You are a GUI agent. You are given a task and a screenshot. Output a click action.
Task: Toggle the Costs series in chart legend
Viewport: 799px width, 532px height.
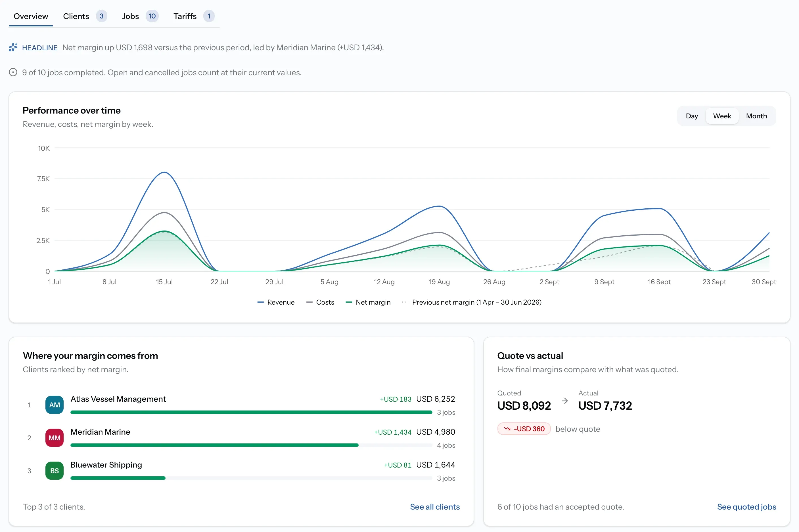(x=320, y=302)
